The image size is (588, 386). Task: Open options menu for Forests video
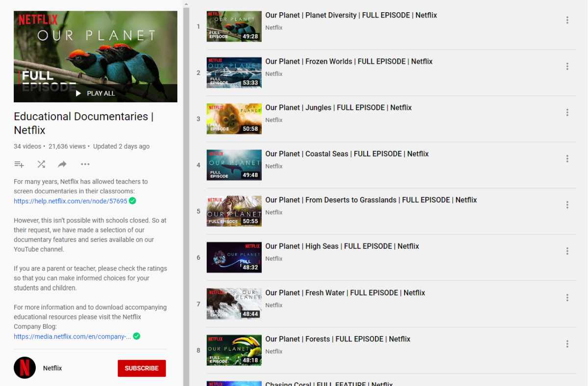click(567, 343)
